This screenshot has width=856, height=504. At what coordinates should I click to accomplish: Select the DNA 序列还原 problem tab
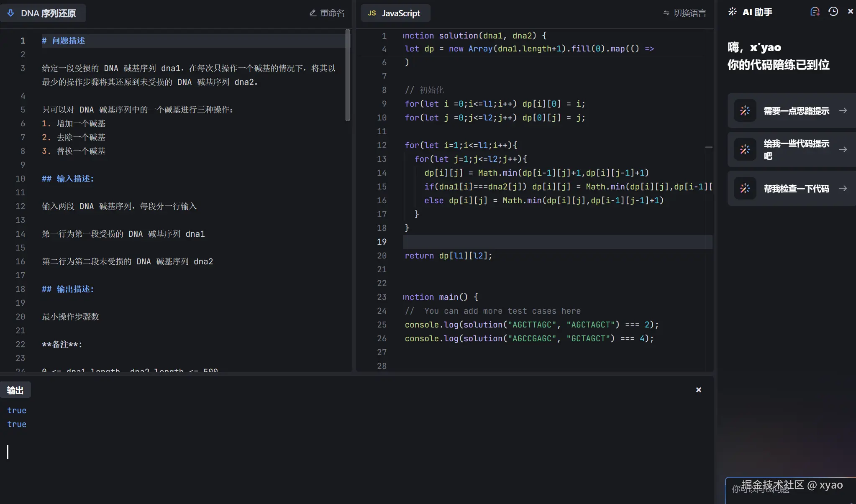(48, 13)
